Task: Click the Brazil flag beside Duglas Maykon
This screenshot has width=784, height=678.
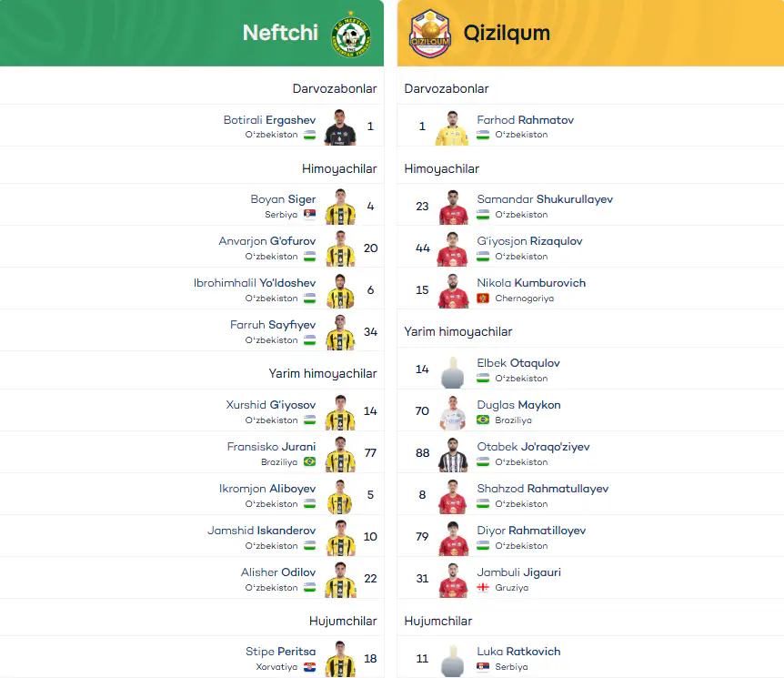Action: click(x=483, y=420)
